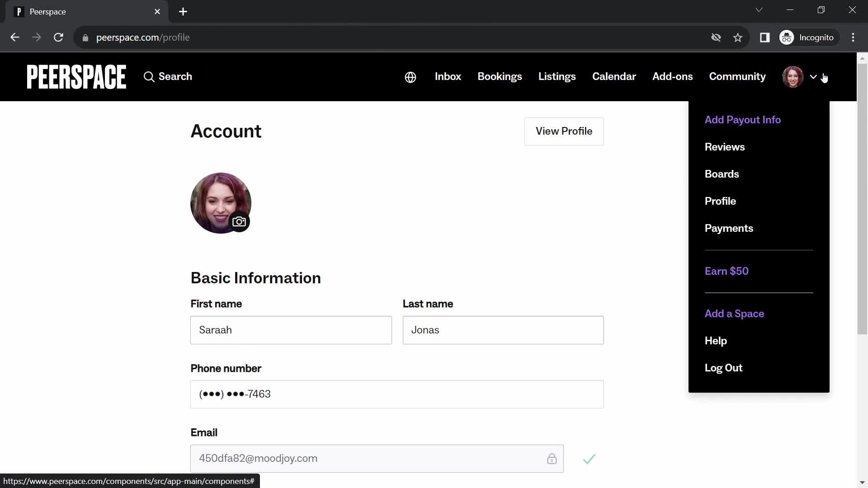Enable the Payments menu option
Image resolution: width=868 pixels, height=488 pixels.
[728, 228]
